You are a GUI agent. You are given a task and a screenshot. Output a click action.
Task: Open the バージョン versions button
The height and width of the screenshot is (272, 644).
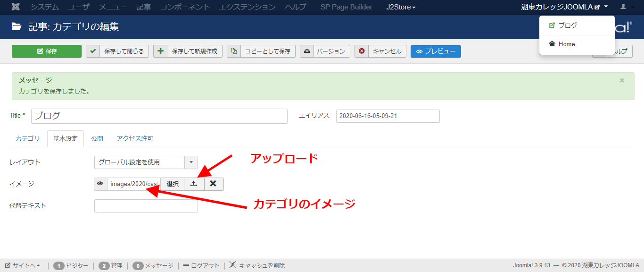pyautogui.click(x=325, y=51)
